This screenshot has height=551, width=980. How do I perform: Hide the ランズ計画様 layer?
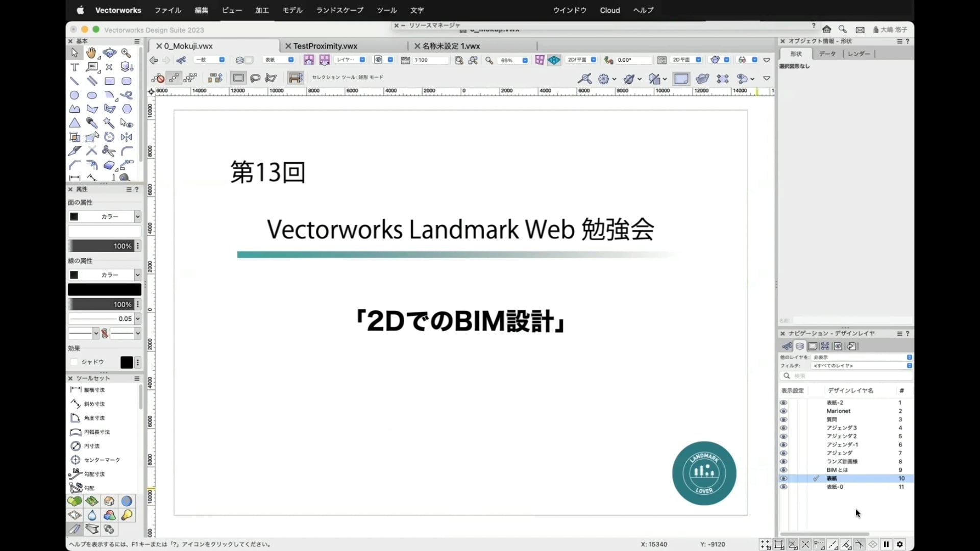click(x=783, y=462)
